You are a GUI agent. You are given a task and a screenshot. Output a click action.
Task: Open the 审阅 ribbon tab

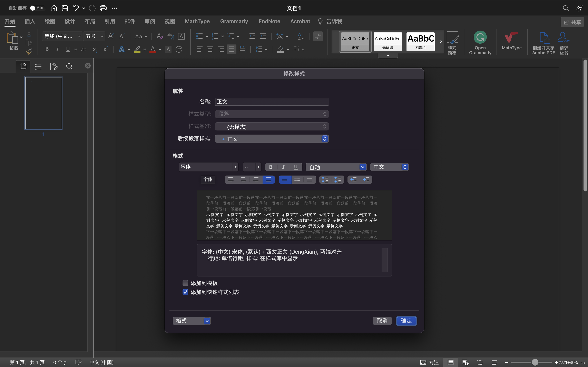(x=150, y=21)
